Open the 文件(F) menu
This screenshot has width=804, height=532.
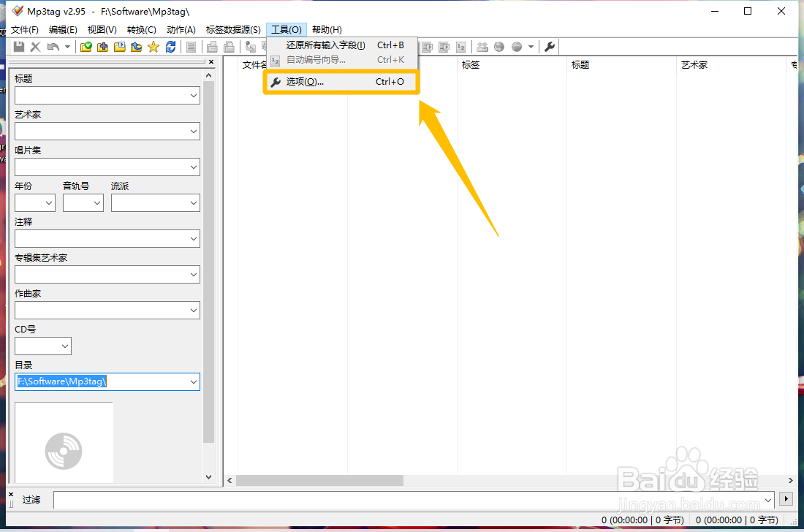pyautogui.click(x=25, y=30)
